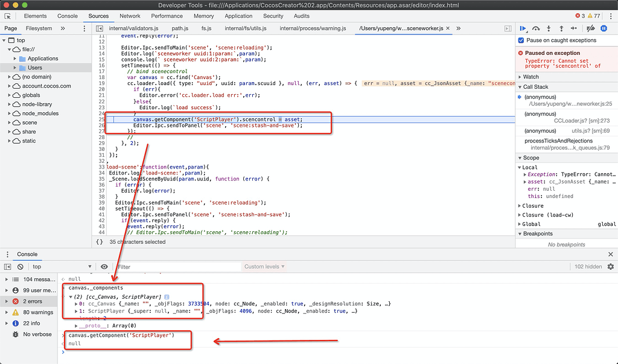This screenshot has height=364, width=618.
Task: Toggle the breakpoint on line 25
Action: (101, 119)
